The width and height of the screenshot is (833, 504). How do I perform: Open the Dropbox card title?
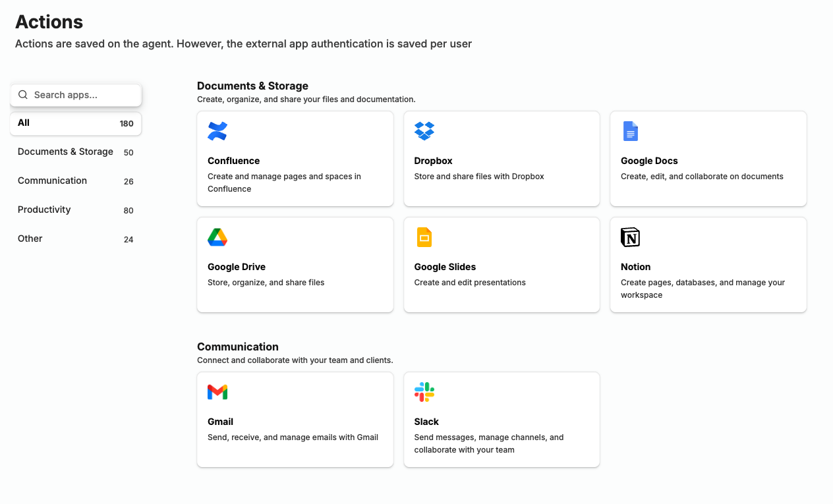click(433, 161)
